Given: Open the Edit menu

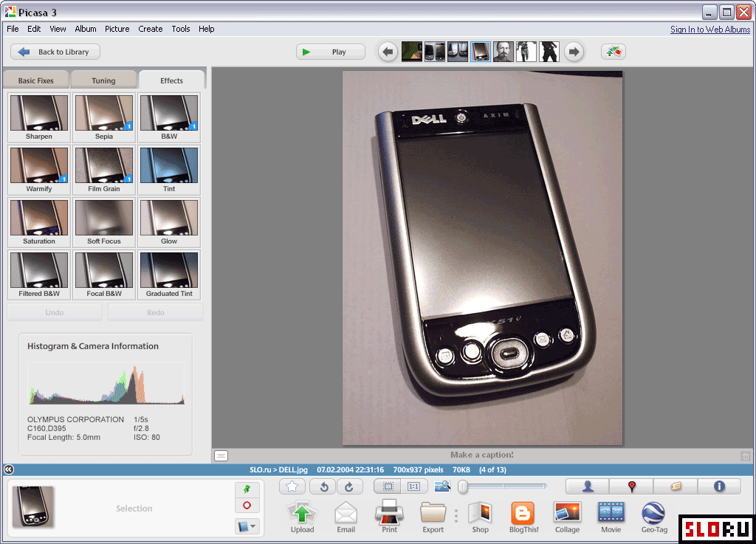Looking at the screenshot, I should (34, 29).
